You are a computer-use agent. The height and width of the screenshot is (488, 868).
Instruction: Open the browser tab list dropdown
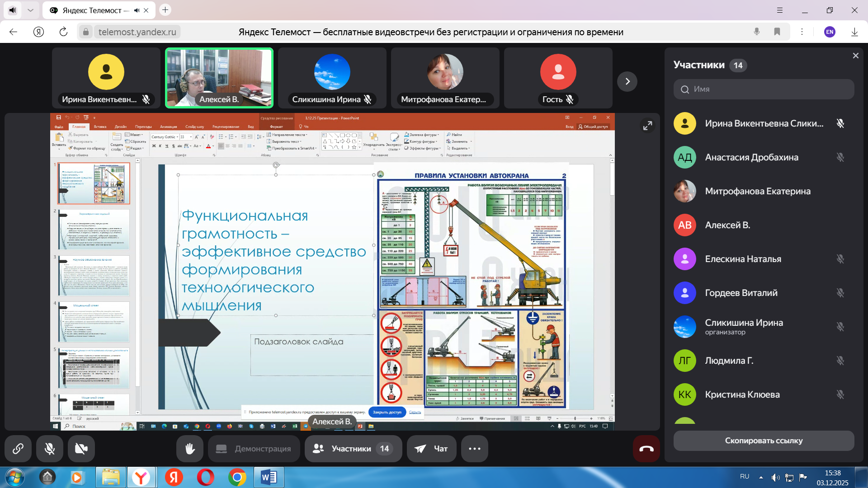(30, 10)
